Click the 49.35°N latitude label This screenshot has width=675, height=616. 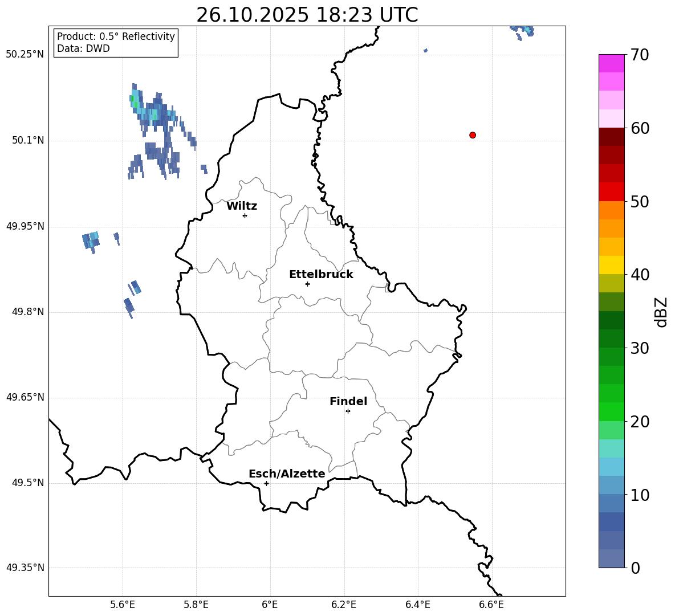click(x=25, y=568)
